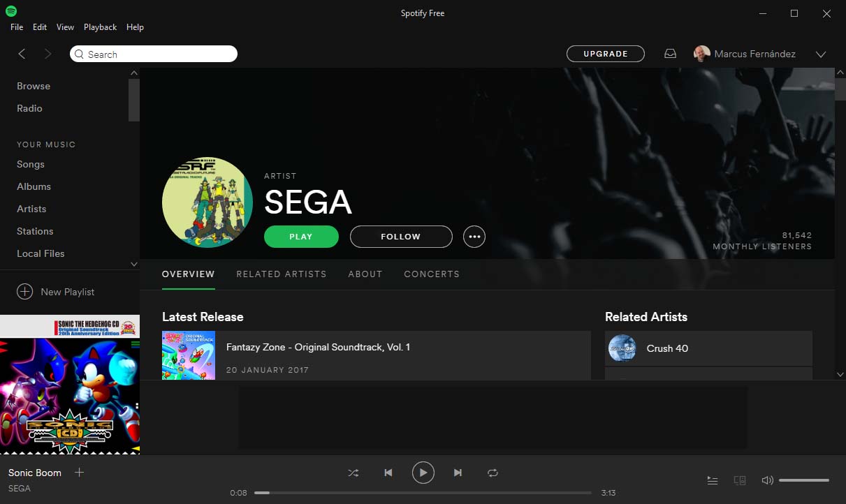Expand the user account dropdown chevron
Image resolution: width=846 pixels, height=504 pixels.
821,54
